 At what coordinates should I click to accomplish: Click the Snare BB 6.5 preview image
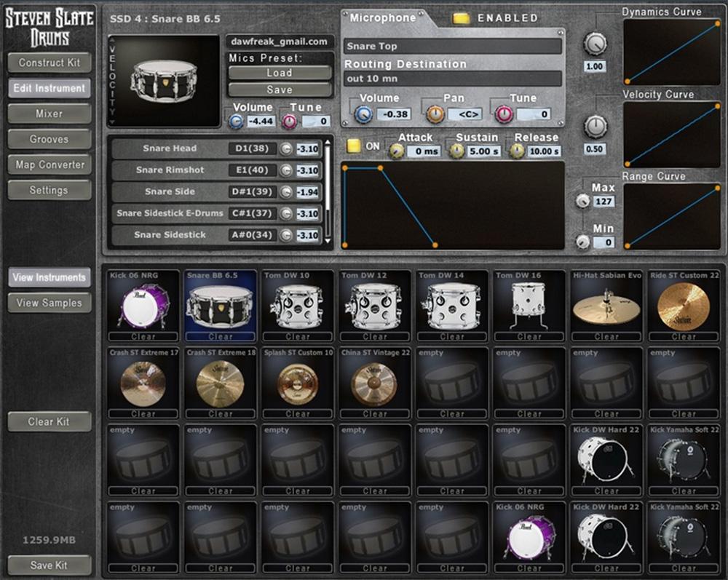coord(164,81)
